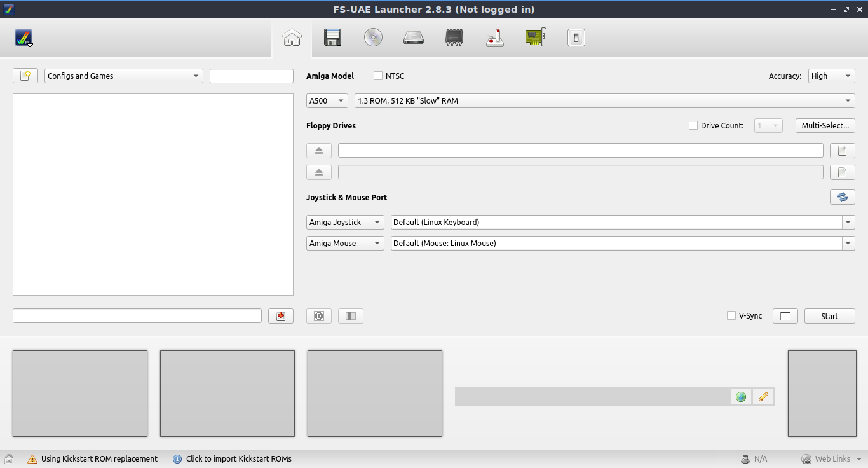Browse file for first floppy drive

click(843, 151)
